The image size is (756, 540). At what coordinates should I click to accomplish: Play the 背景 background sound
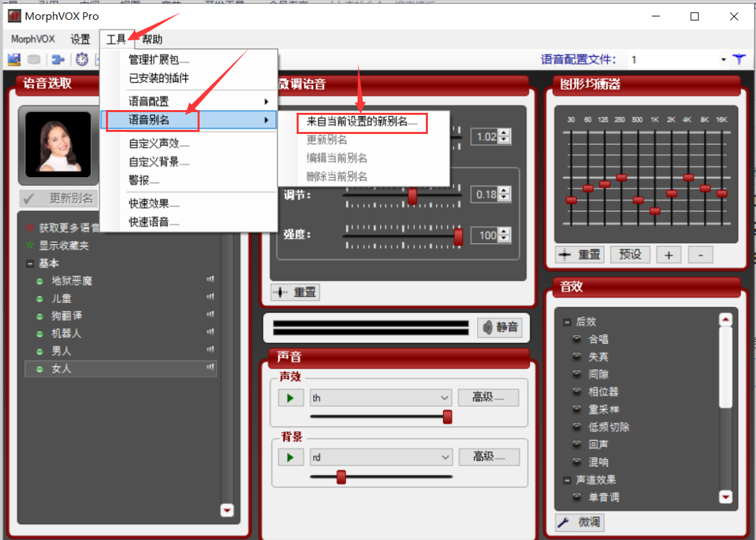pyautogui.click(x=291, y=457)
